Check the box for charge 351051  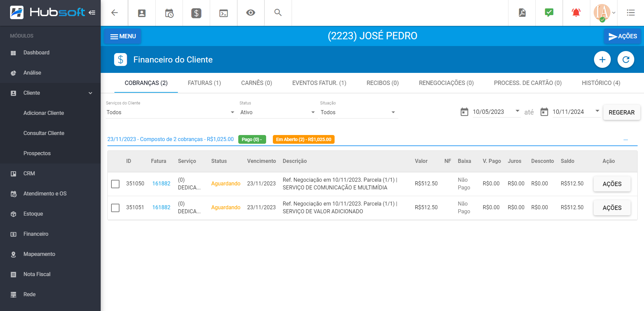[115, 208]
